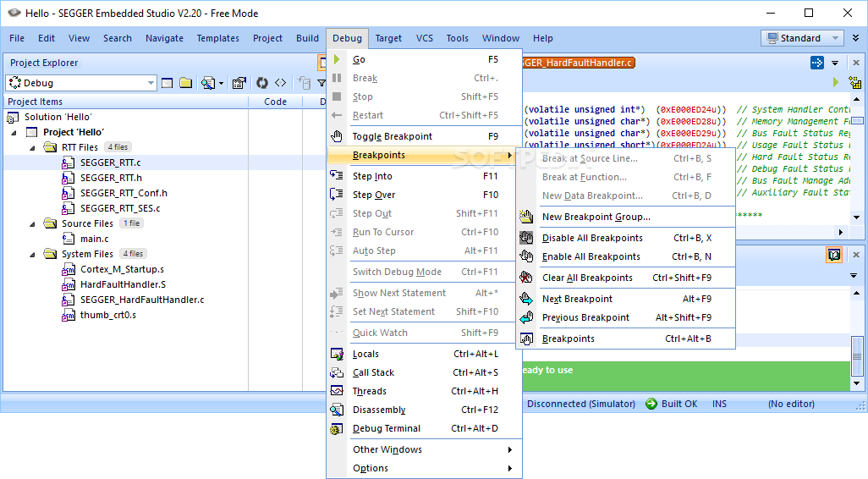Click the SEGGER_HardFaultHandler.c editor tab

(578, 63)
